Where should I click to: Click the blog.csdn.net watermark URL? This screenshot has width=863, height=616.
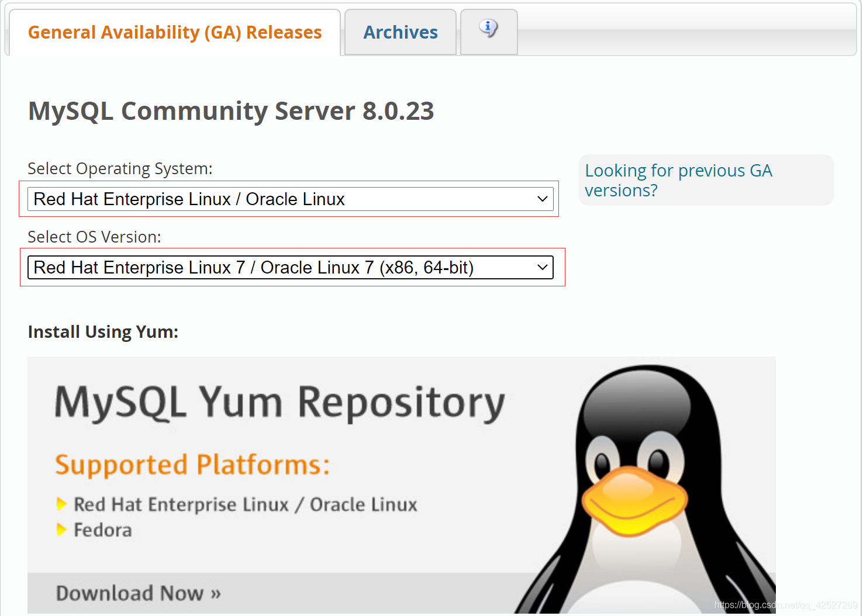point(786,605)
